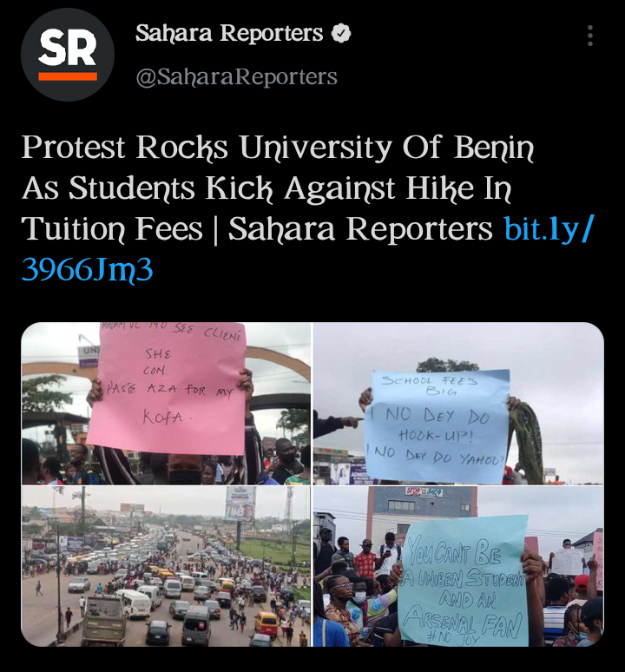Tap the blue 'No Dey Do Hook-Up' sign
The width and height of the screenshot is (625, 672).
pyautogui.click(x=437, y=425)
